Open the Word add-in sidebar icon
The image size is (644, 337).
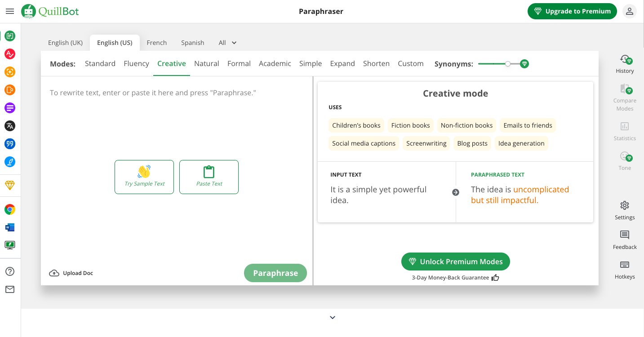click(x=10, y=227)
